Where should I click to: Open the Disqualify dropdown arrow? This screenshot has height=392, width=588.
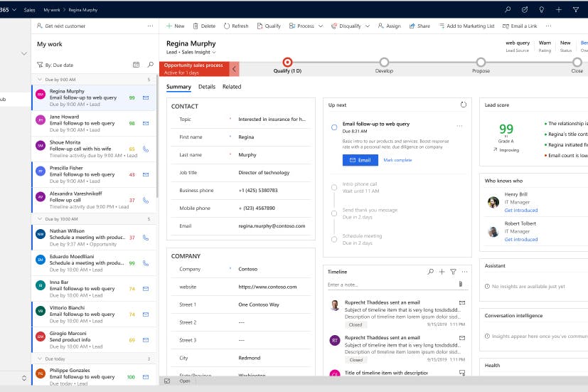[368, 26]
